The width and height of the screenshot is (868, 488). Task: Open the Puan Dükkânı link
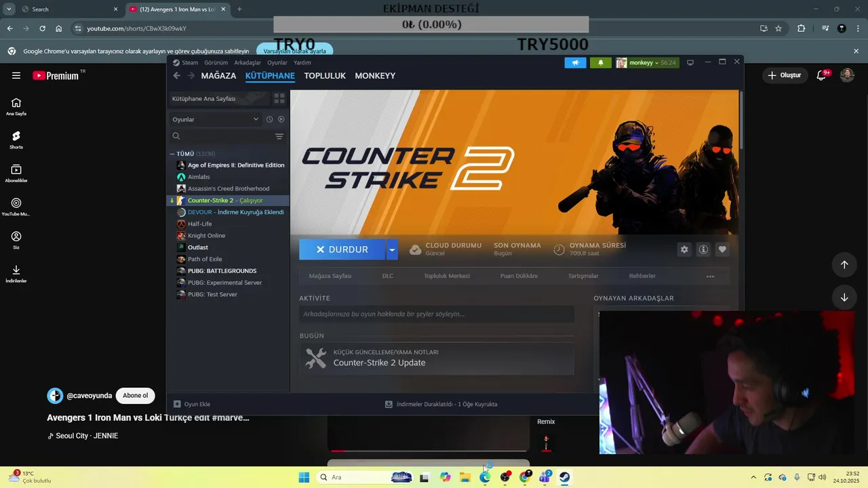click(x=519, y=276)
